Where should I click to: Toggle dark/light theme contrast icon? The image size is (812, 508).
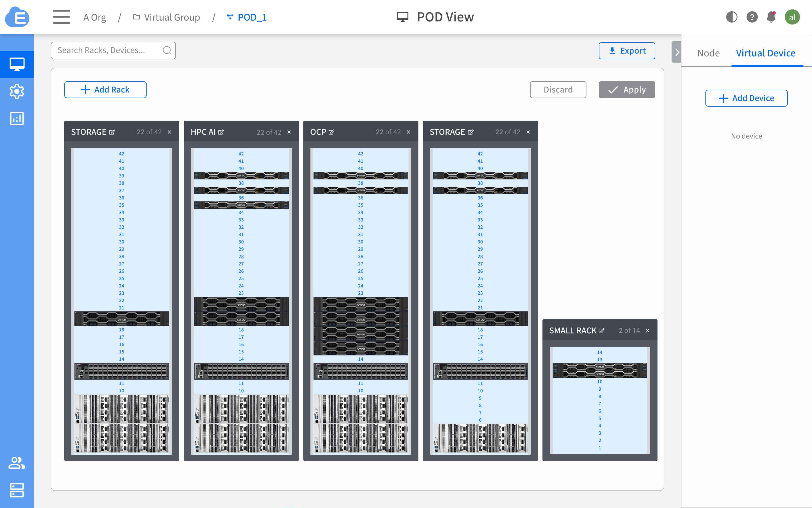point(731,17)
